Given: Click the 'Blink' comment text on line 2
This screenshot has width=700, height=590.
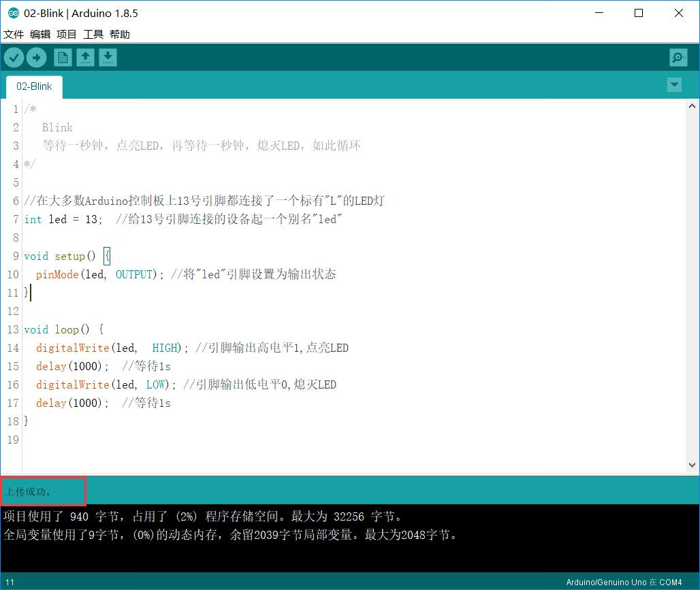Looking at the screenshot, I should coord(57,128).
